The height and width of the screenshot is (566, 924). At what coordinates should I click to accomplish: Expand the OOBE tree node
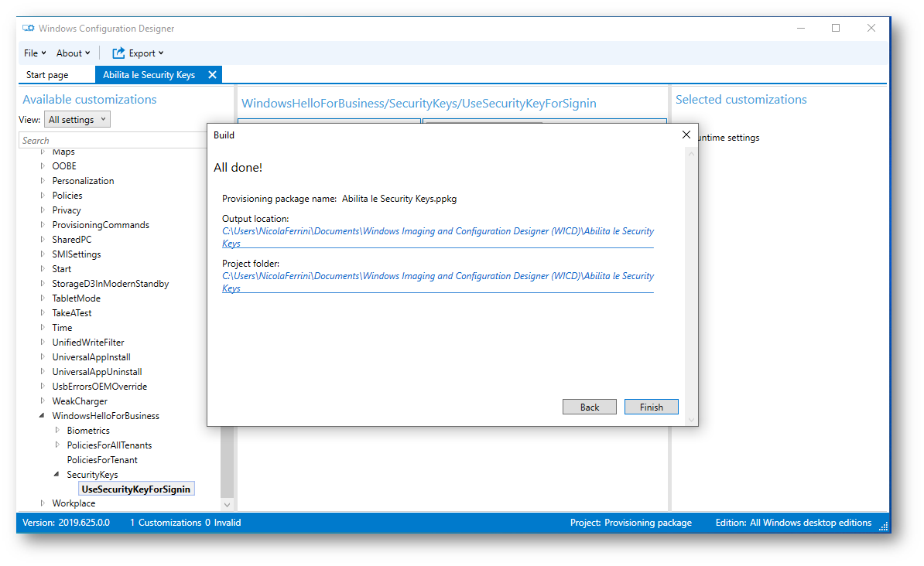coord(43,166)
